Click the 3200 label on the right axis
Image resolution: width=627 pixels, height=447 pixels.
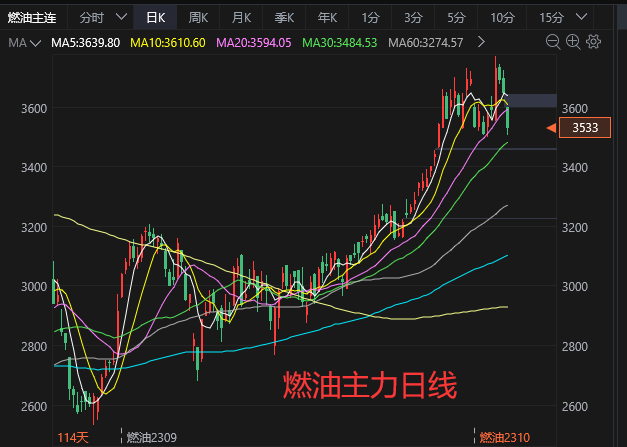click(575, 227)
